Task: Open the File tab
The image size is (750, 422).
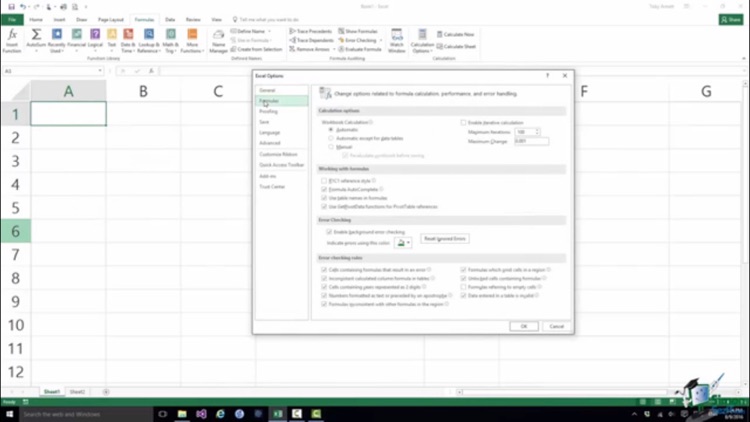Action: [12, 20]
